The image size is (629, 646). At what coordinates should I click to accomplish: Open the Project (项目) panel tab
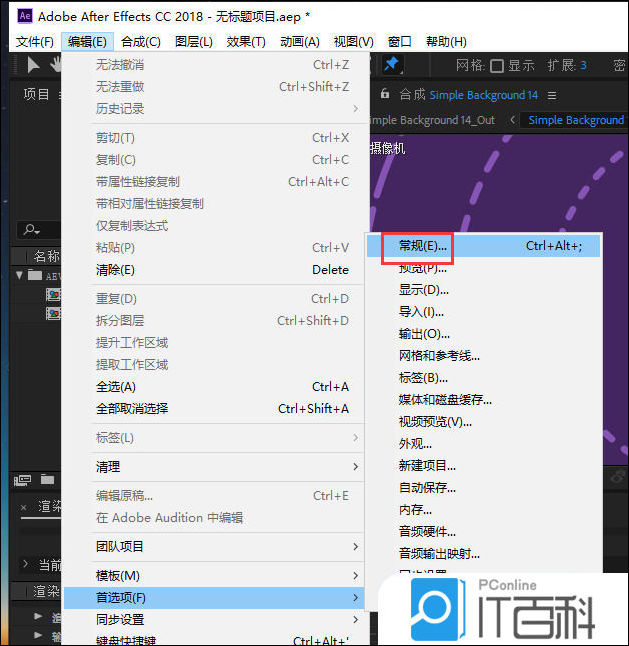click(36, 94)
